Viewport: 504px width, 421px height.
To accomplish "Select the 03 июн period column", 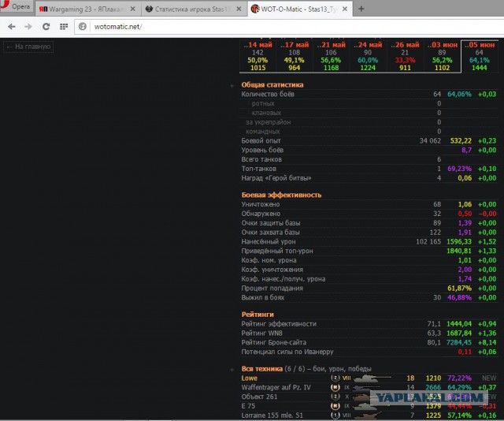I will pos(442,56).
